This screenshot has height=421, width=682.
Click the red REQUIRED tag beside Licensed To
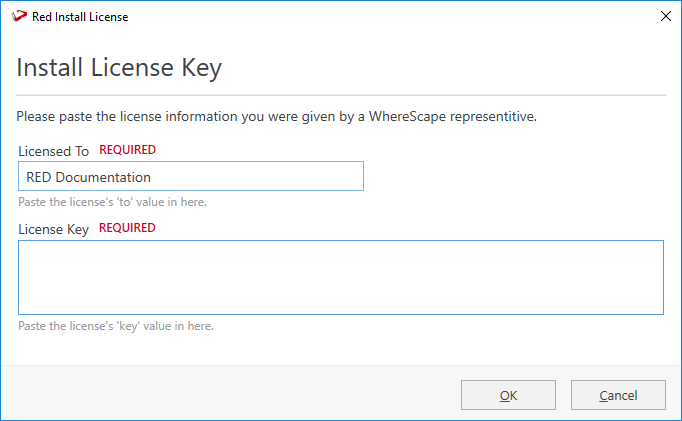pyautogui.click(x=127, y=150)
